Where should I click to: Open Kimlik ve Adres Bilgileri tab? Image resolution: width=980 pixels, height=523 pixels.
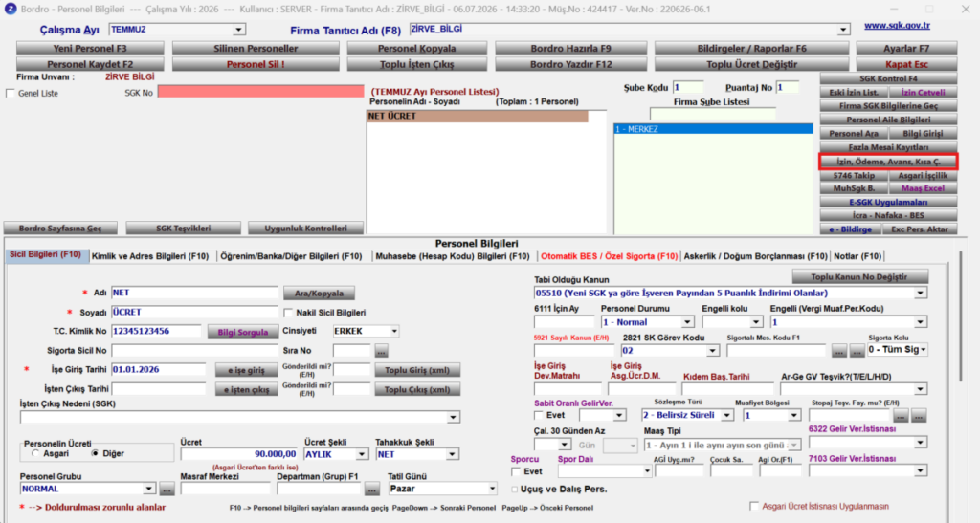[150, 256]
